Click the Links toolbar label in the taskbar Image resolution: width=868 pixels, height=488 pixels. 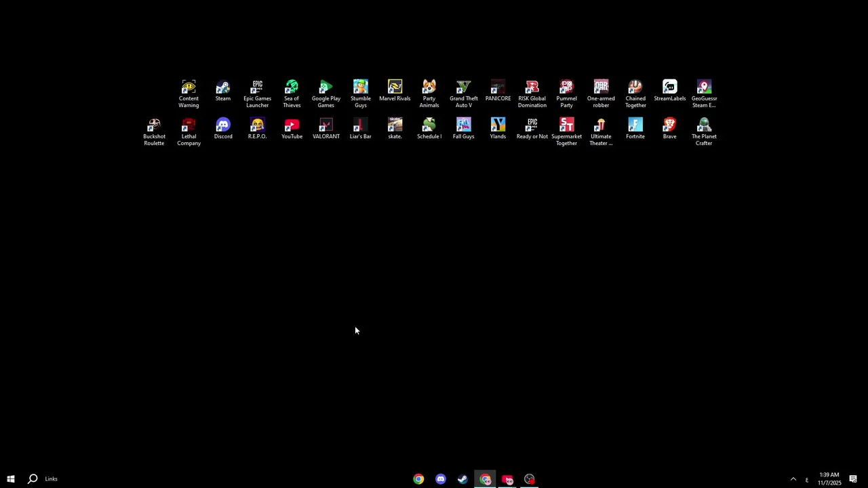click(x=52, y=479)
